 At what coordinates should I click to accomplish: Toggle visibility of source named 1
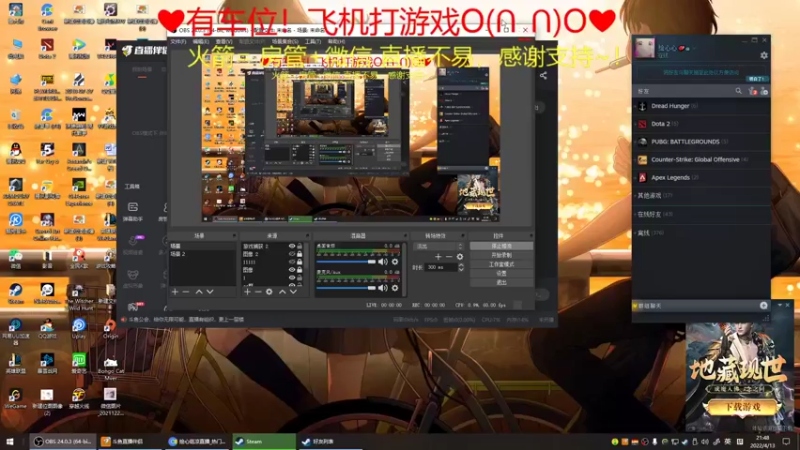click(292, 278)
